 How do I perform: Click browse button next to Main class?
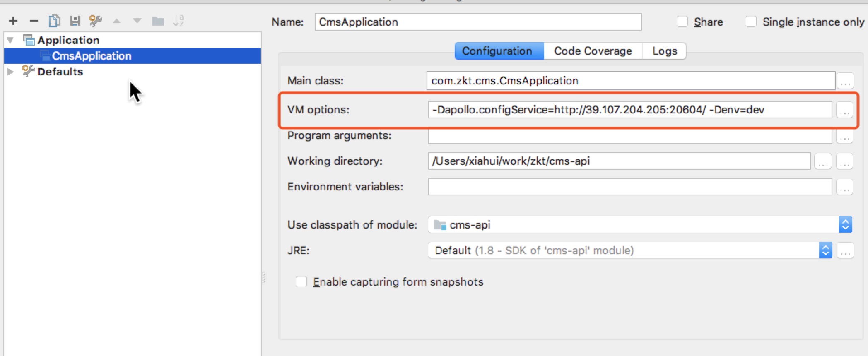845,81
